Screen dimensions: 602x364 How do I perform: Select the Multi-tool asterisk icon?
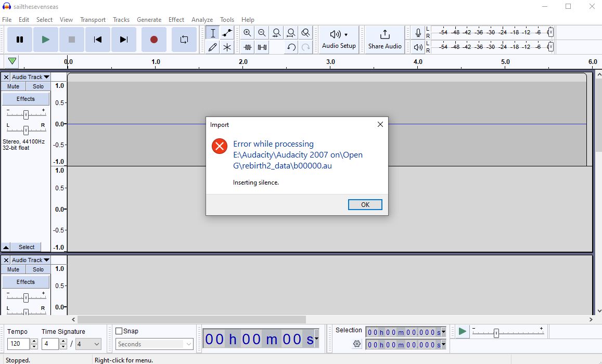[x=227, y=47]
